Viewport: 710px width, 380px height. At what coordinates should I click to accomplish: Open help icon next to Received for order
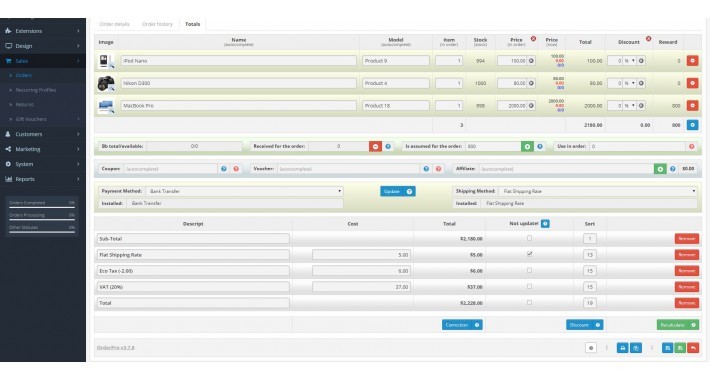pyautogui.click(x=388, y=146)
